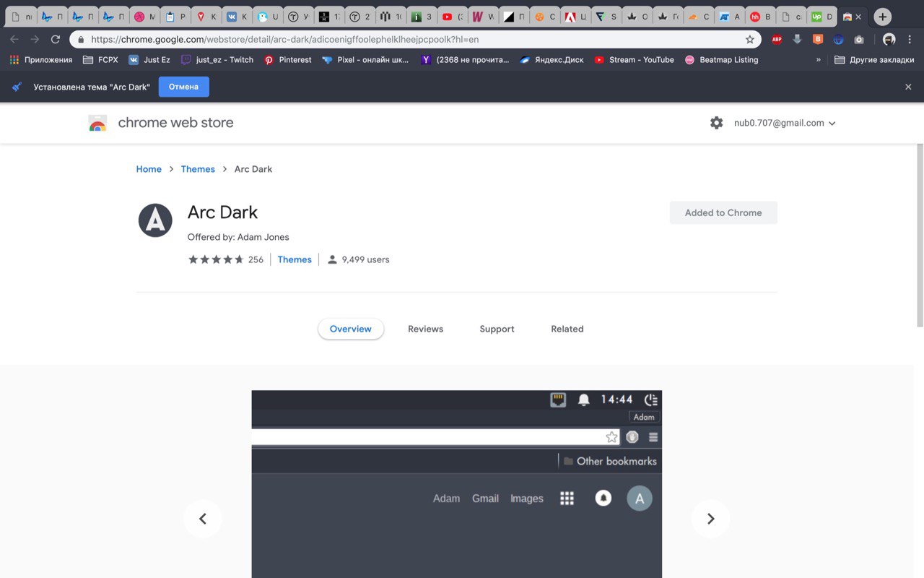Open the Yahoo mail unread bookmark
Viewport: 924px width, 578px height.
point(466,60)
